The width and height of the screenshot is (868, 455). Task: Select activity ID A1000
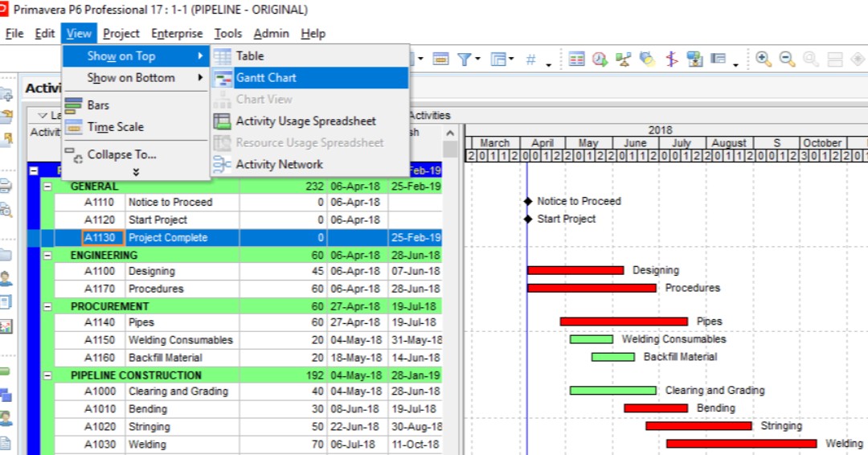point(100,391)
